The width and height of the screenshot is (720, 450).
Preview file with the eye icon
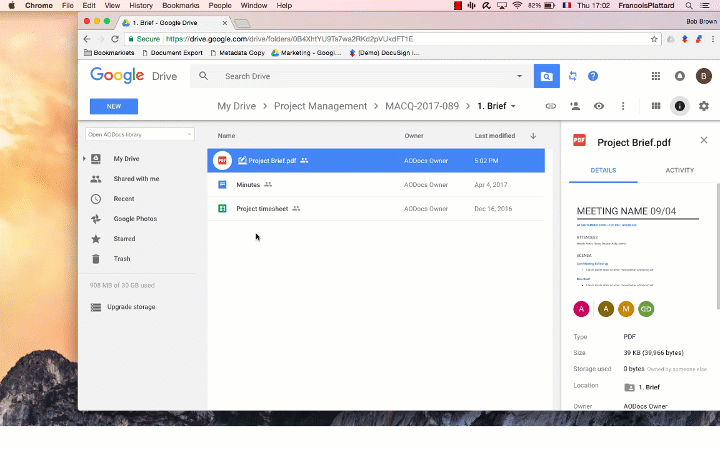599,106
